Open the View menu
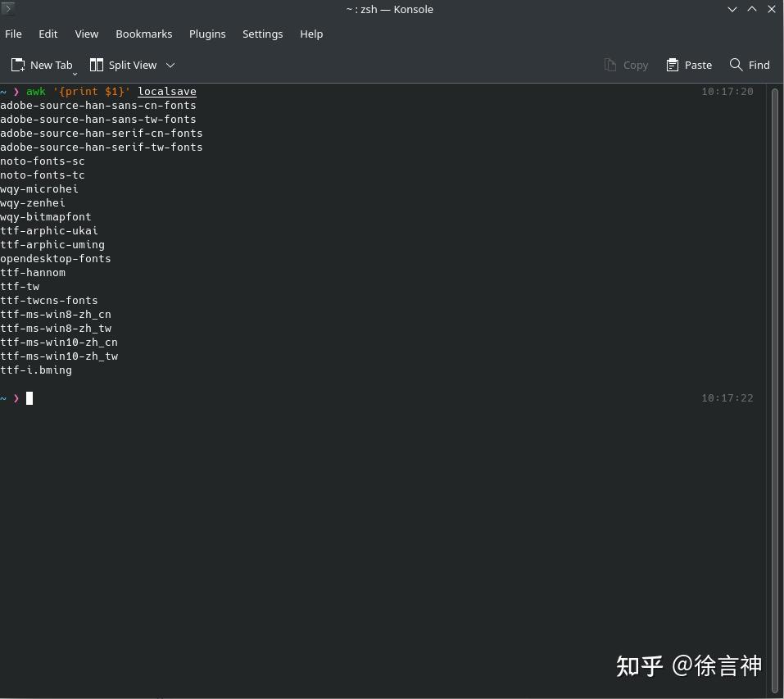784x699 pixels. click(x=86, y=34)
